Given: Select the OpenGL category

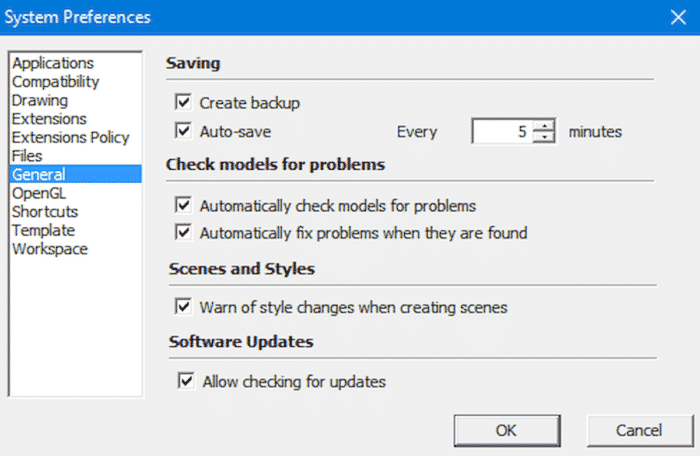Looking at the screenshot, I should click(38, 193).
